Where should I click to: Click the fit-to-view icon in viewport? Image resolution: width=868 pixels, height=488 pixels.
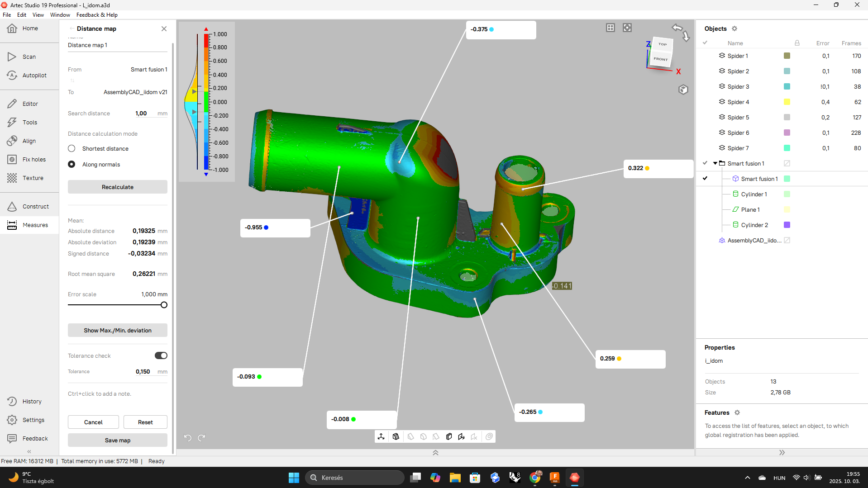pos(627,28)
